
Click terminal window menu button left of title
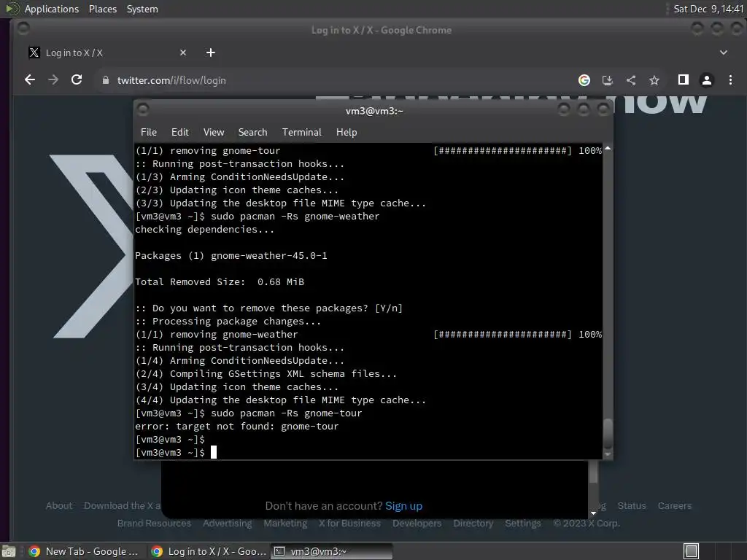(x=143, y=110)
